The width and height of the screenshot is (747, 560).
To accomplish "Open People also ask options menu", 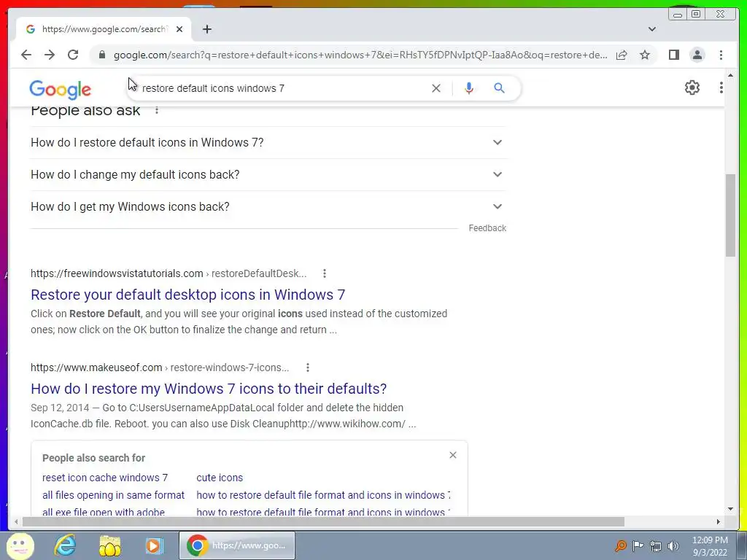I will point(156,111).
